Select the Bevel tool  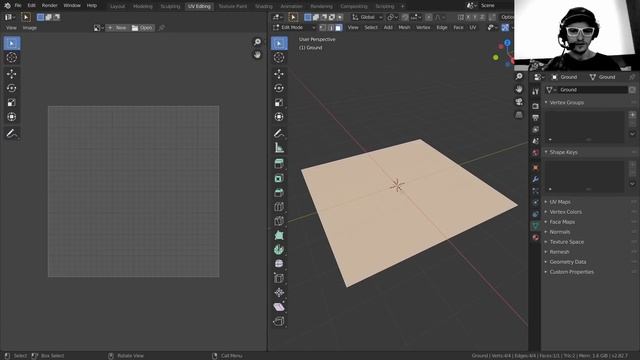coord(279,193)
